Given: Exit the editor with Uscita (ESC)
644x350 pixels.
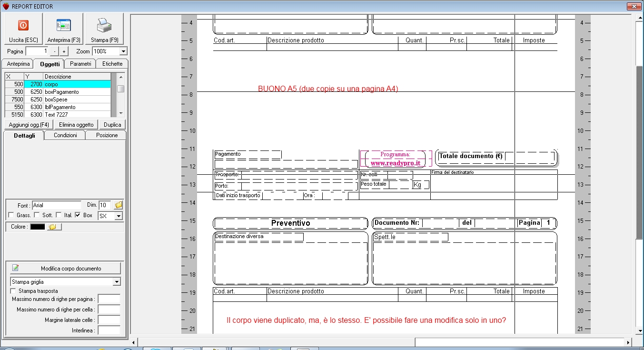Looking at the screenshot, I should (x=23, y=29).
